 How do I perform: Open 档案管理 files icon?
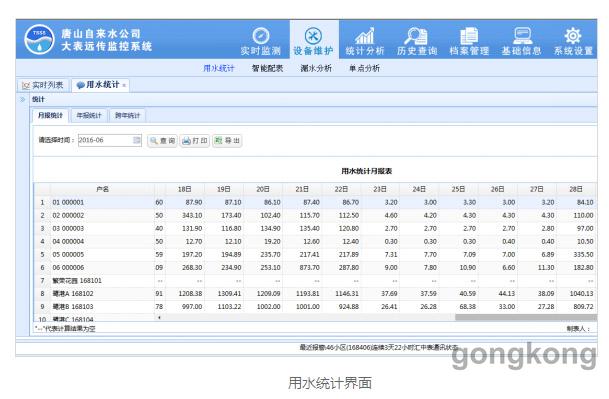(469, 36)
